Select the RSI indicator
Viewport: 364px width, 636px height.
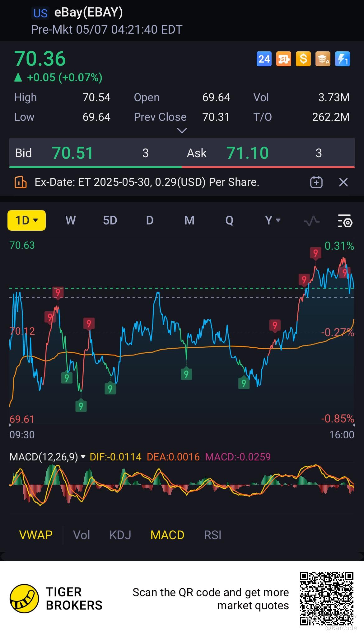(212, 535)
